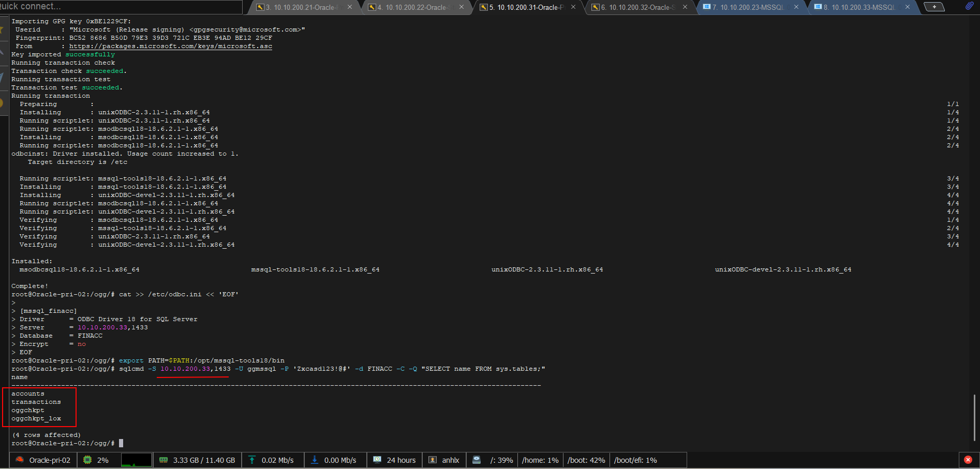The width and height of the screenshot is (980, 469).
Task: Click the SSH key icon on tab 3
Action: pyautogui.click(x=261, y=7)
